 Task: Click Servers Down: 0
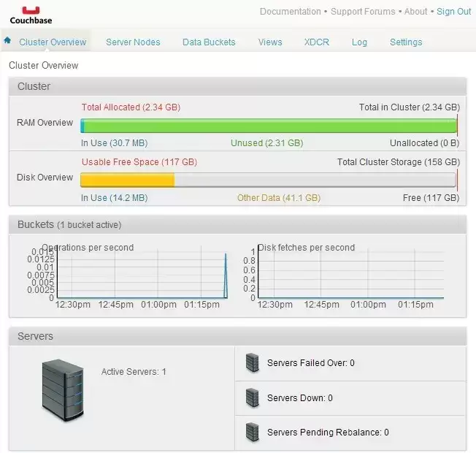[299, 397]
